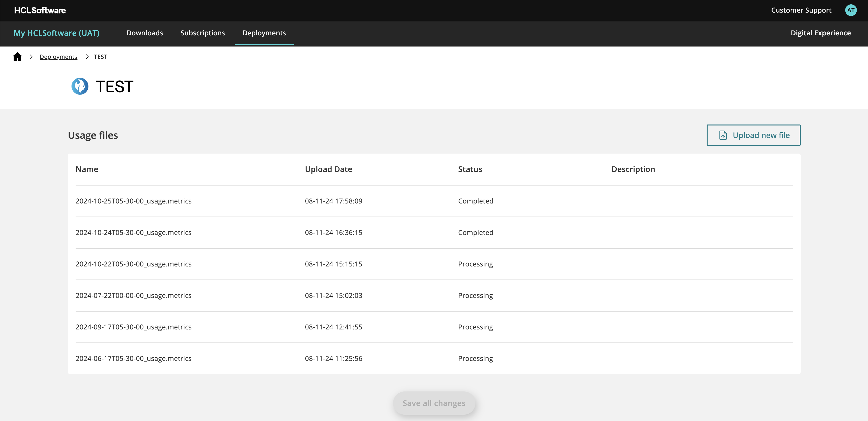Click the HCLSoftware logo
This screenshot has height=421, width=868.
tap(40, 10)
